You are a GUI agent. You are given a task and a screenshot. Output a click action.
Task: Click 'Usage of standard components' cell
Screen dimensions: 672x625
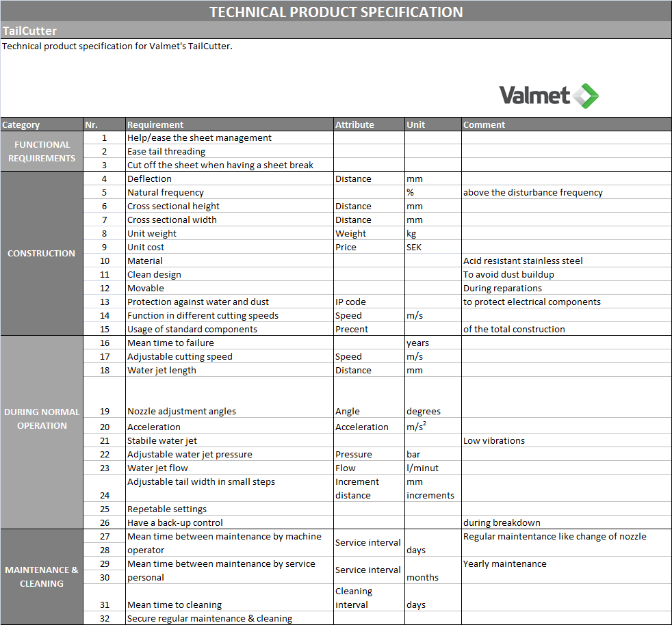[229, 330]
